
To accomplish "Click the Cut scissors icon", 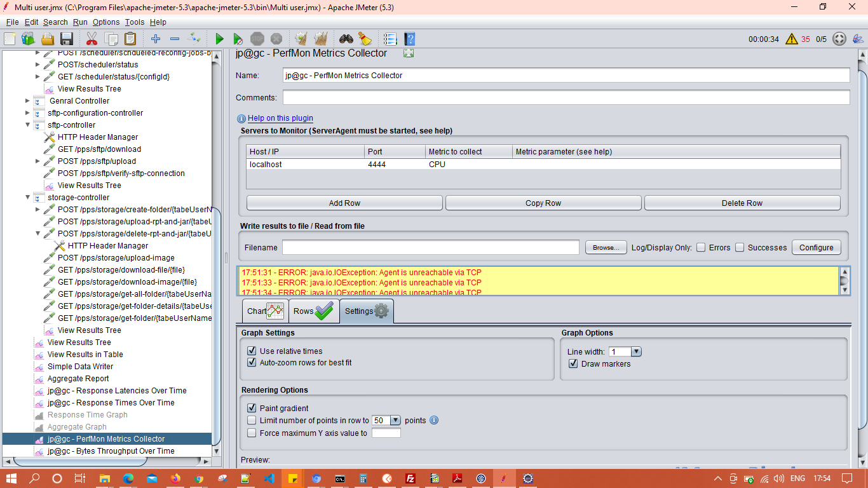I will pyautogui.click(x=92, y=39).
